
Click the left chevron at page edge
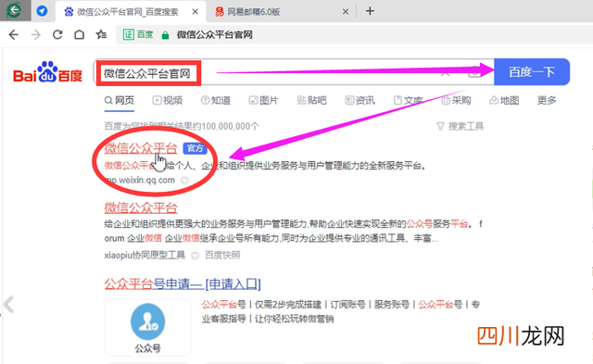point(8,305)
